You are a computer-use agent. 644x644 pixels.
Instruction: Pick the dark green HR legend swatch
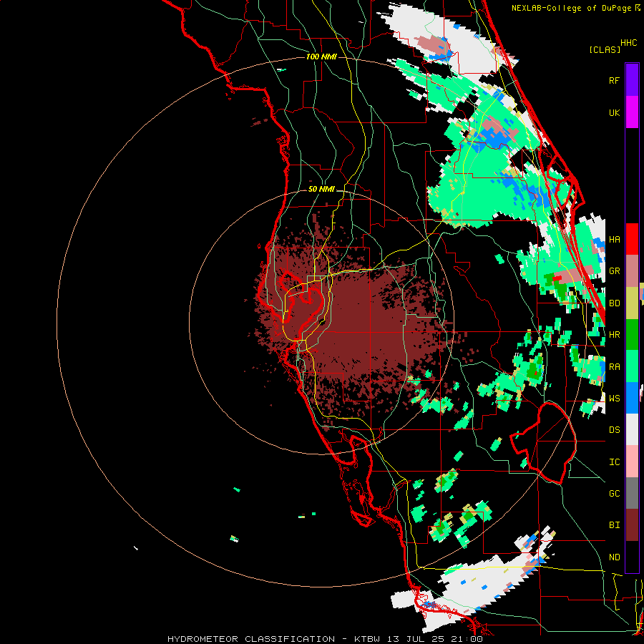click(x=632, y=335)
